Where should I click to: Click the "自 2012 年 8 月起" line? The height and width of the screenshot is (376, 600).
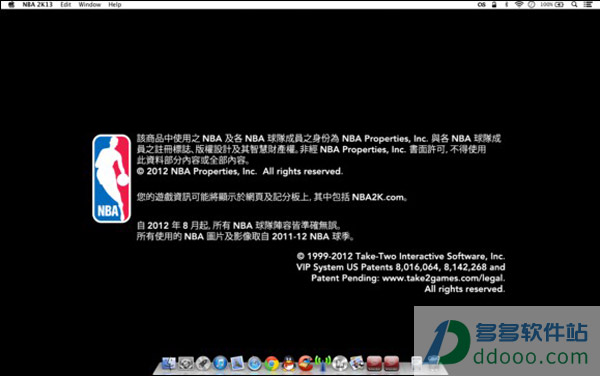(238, 225)
